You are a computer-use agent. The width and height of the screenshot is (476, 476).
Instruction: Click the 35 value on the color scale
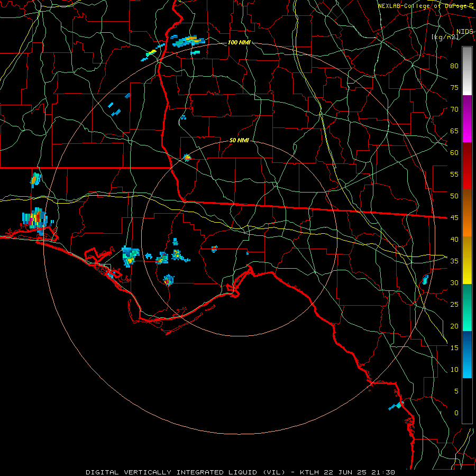(x=454, y=261)
